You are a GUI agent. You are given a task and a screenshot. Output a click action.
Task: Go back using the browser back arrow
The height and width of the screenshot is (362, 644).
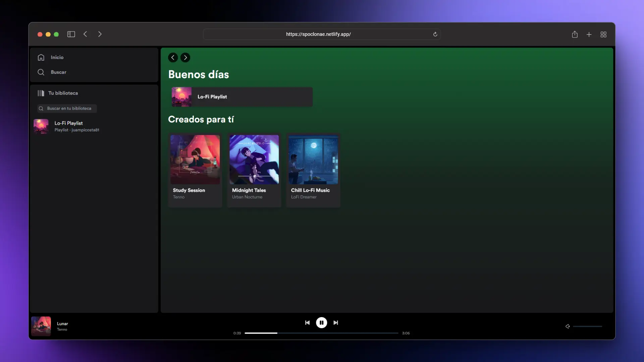point(85,34)
